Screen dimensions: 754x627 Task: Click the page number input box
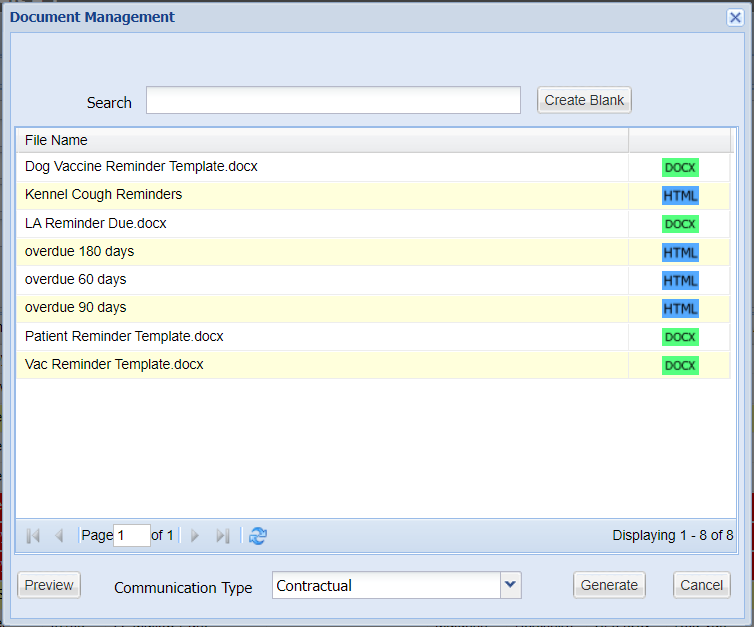point(132,536)
